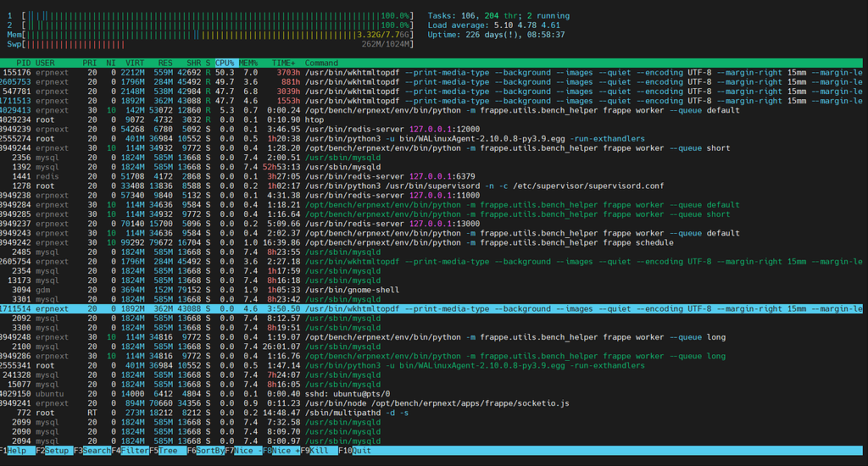Image resolution: width=868 pixels, height=466 pixels.
Task: Select frappe worker row with PID 4029413
Action: pyautogui.click(x=431, y=110)
